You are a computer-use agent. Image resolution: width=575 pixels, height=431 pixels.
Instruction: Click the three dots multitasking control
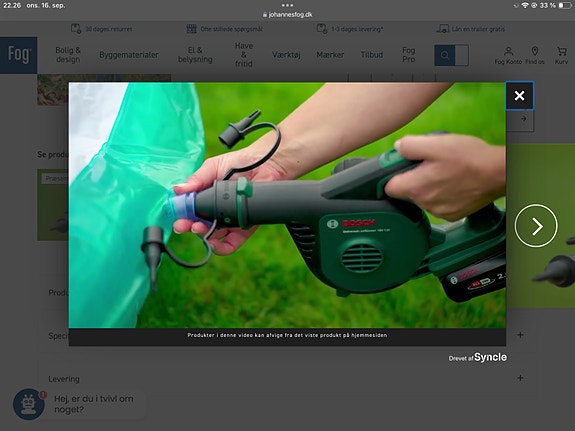(288, 5)
